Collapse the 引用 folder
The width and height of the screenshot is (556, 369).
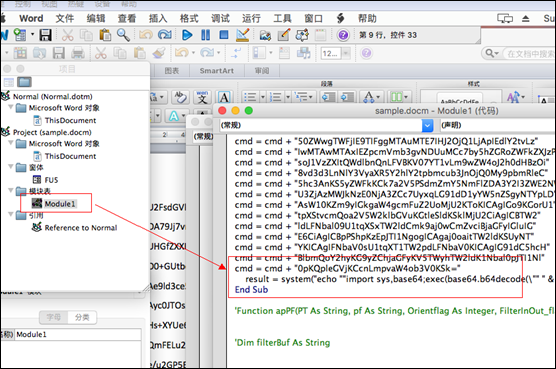pyautogui.click(x=11, y=214)
